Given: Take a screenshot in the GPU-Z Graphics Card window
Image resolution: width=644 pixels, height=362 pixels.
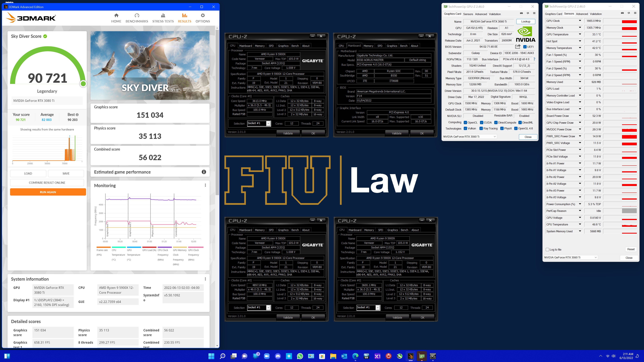Looking at the screenshot, I should click(521, 13).
